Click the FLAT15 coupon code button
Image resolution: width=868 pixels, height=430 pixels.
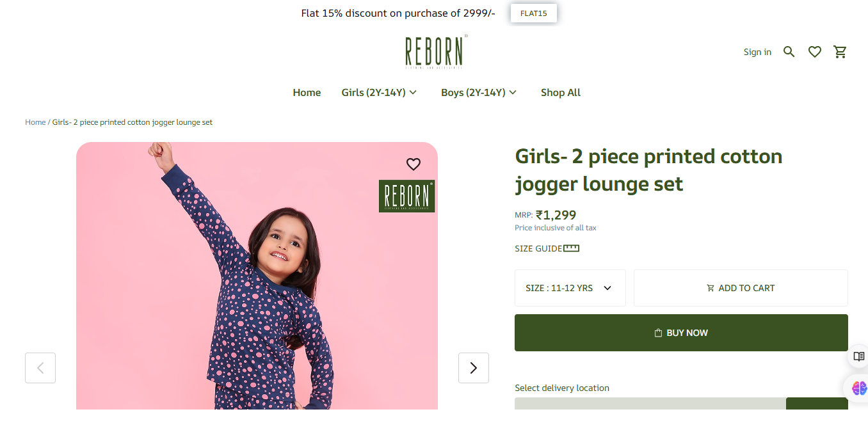533,13
